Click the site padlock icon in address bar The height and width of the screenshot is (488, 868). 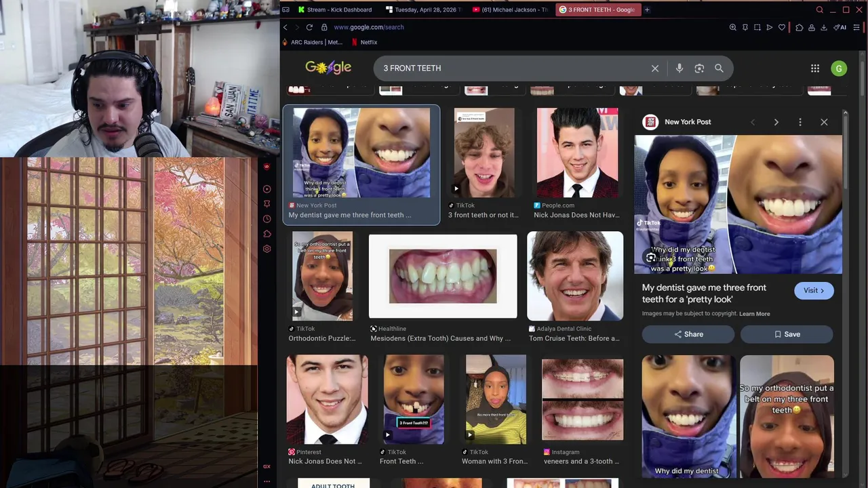tap(324, 27)
